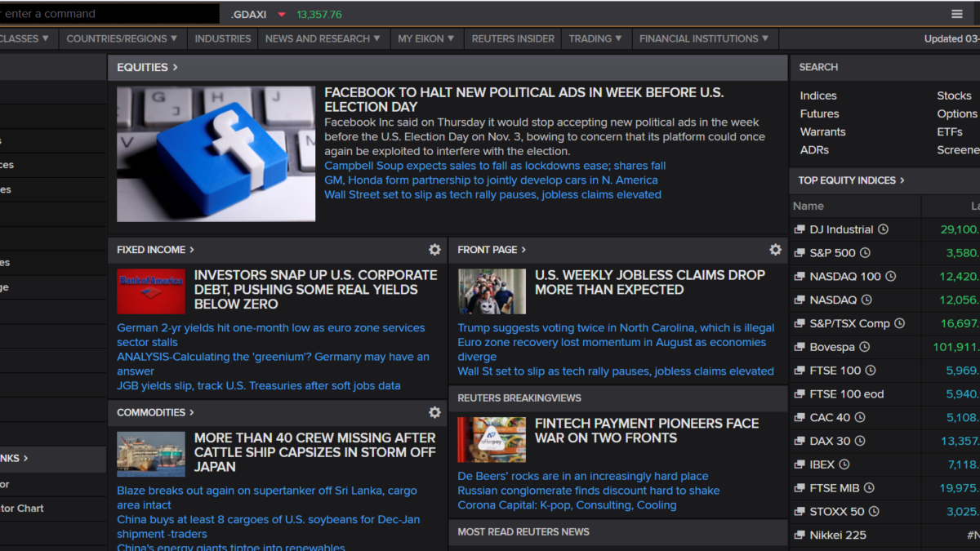Expand the Front Page section header
The image size is (980, 551).
click(492, 250)
